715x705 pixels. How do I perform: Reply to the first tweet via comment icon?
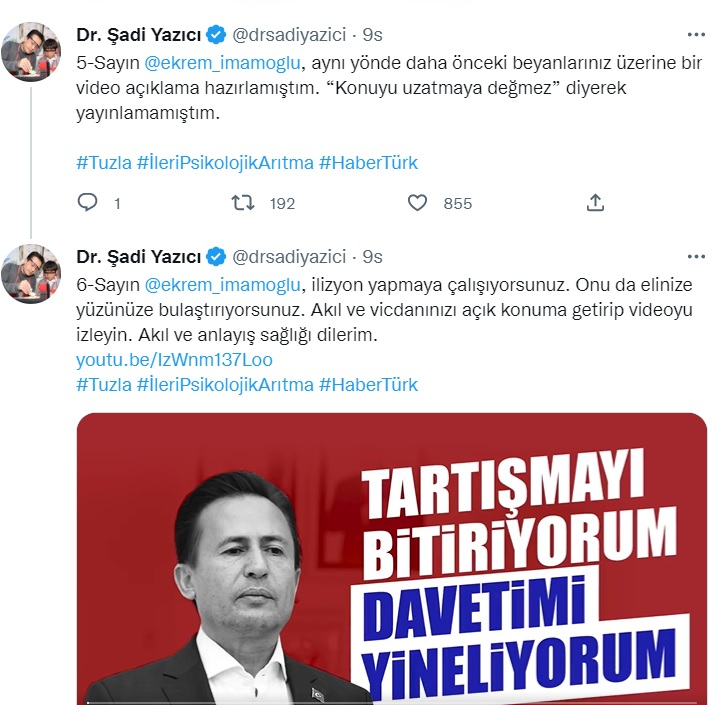click(x=87, y=202)
